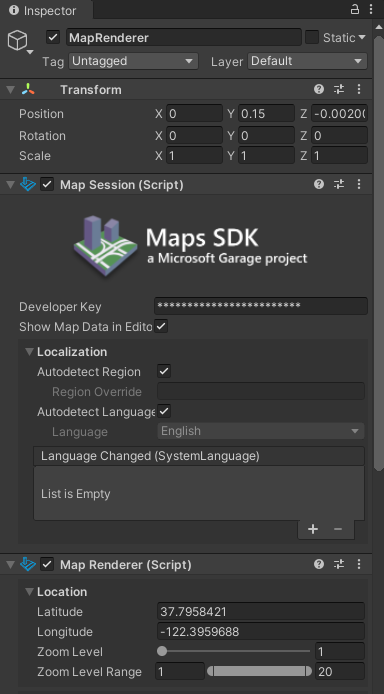Disable the Map Renderer script component
Image resolution: width=384 pixels, height=694 pixels.
[47, 564]
